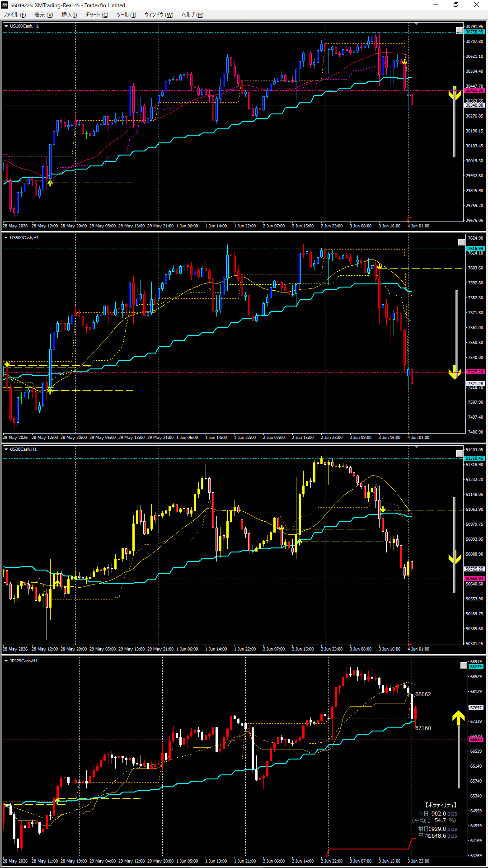Click the XM application icon in title bar
This screenshot has width=488, height=868.
click(5, 5)
